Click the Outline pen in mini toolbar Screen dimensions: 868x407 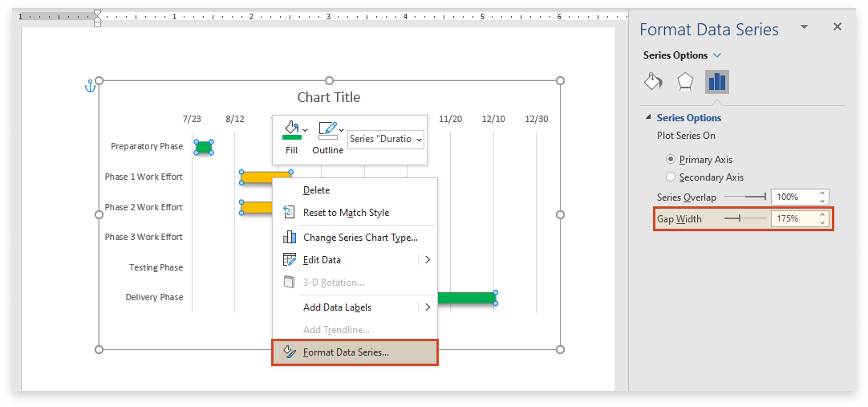(327, 131)
